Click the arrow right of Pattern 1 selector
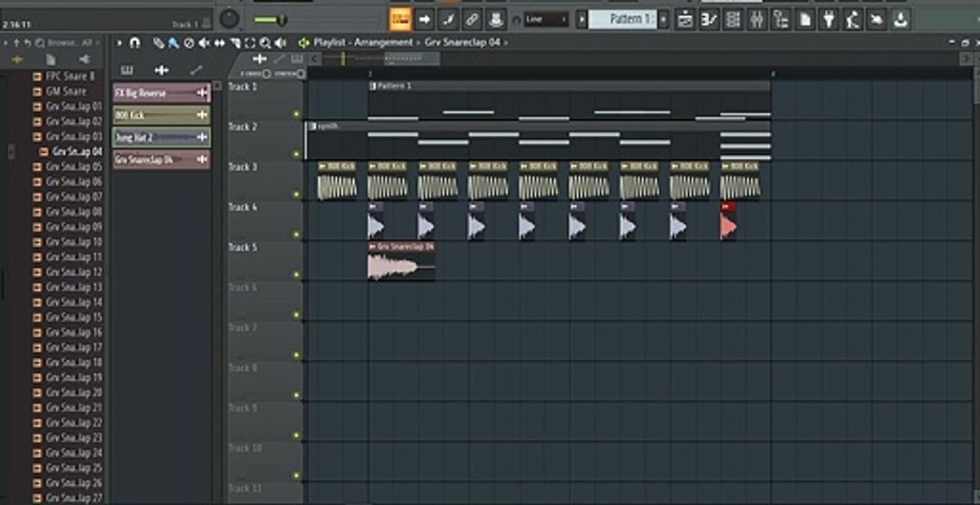Screen dimensions: 980x505 [x=663, y=20]
